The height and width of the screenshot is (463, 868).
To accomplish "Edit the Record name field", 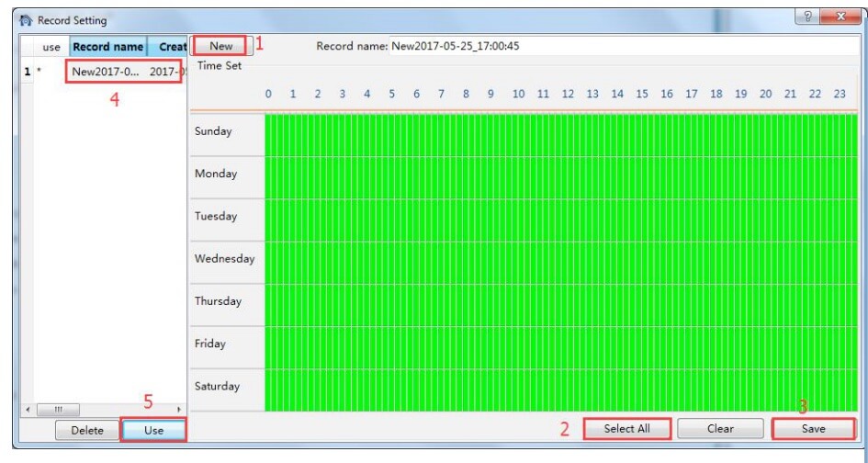I will tap(624, 46).
